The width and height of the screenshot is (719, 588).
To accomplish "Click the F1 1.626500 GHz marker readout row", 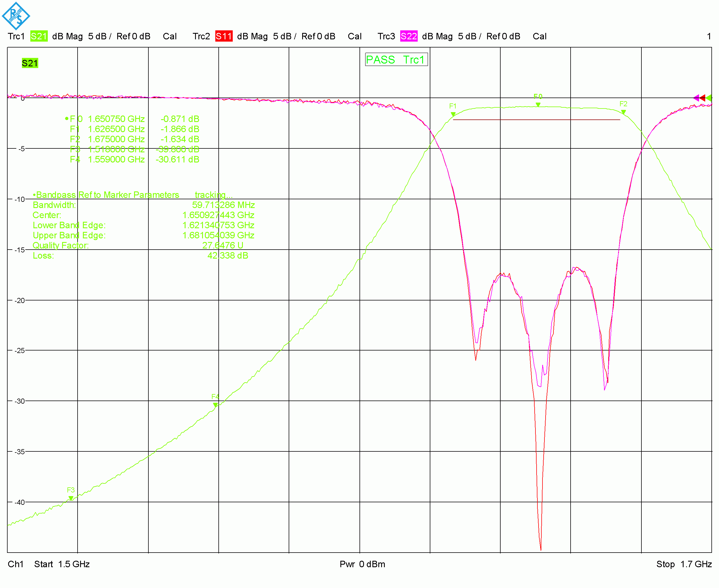I will 134,129.
